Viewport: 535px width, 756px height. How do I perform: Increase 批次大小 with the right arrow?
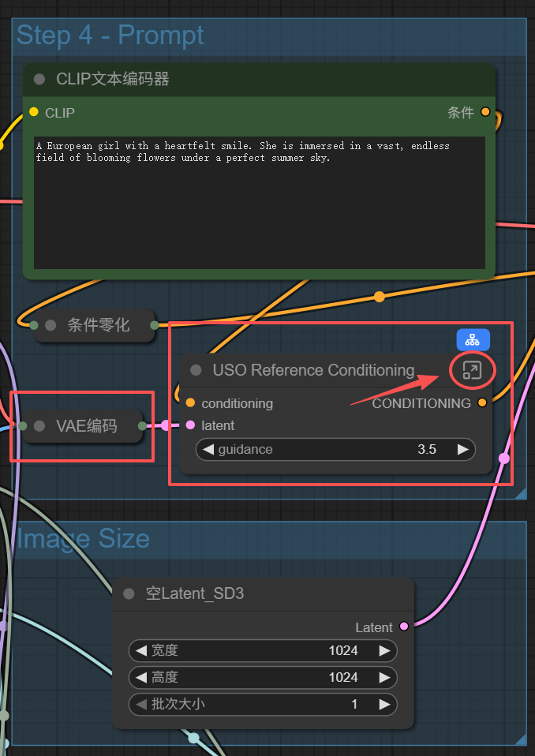(384, 705)
